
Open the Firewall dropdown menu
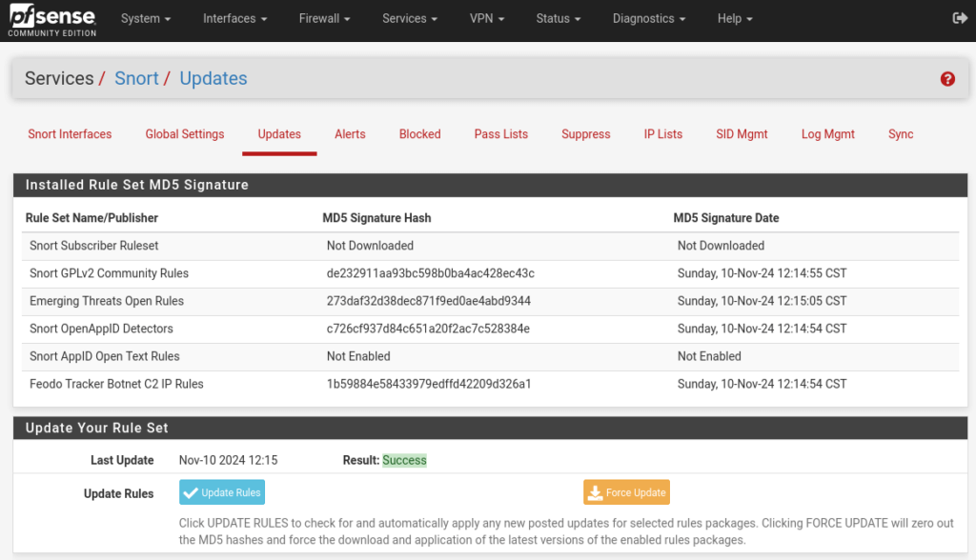click(x=324, y=19)
